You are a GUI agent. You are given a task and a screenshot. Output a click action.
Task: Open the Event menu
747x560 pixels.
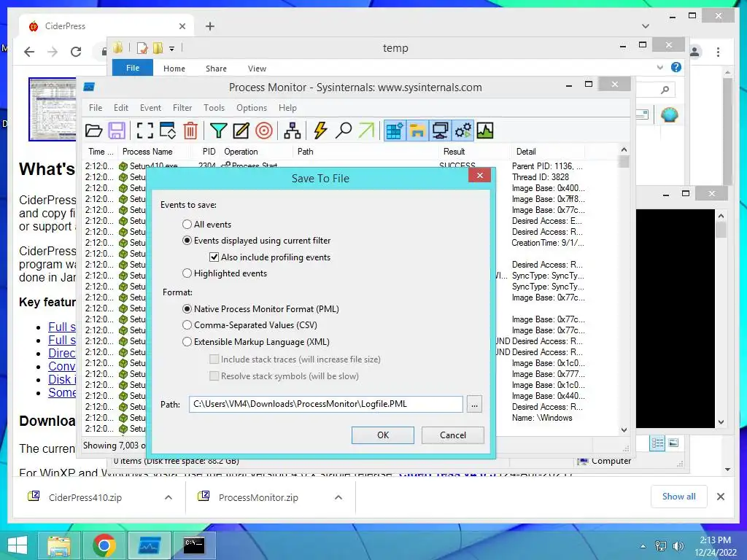tap(150, 108)
